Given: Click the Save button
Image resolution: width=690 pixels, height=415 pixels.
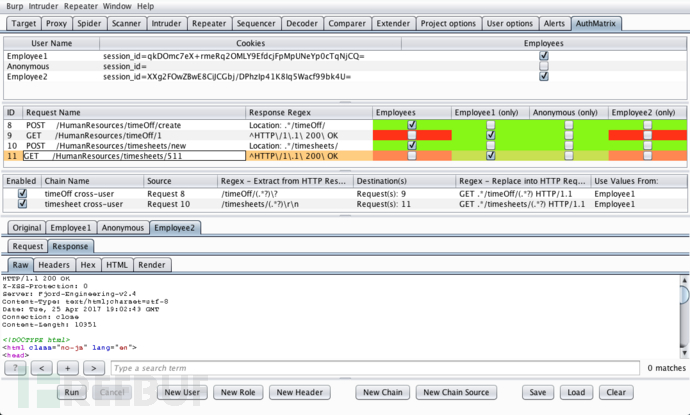Looking at the screenshot, I should 538,392.
